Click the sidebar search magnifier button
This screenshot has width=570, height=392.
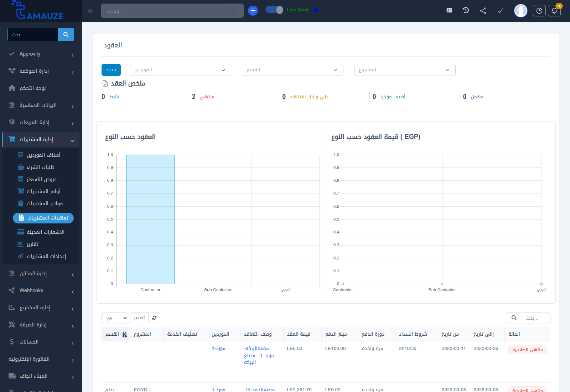66,35
